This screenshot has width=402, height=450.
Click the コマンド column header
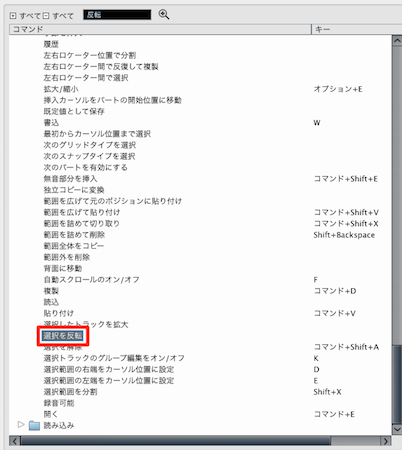pos(160,29)
